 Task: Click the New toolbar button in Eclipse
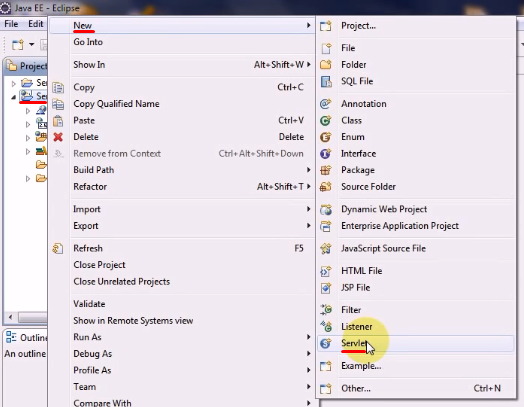(x=18, y=44)
